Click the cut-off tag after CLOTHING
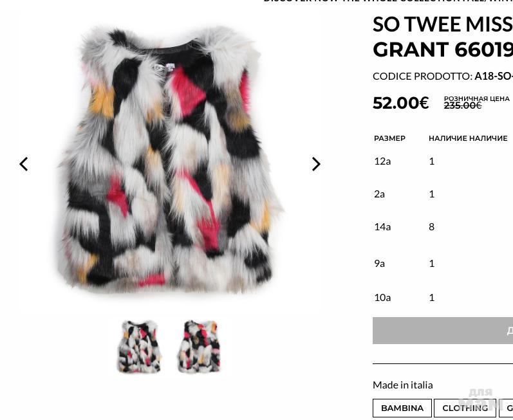Image resolution: width=513 pixels, height=420 pixels. [507, 408]
